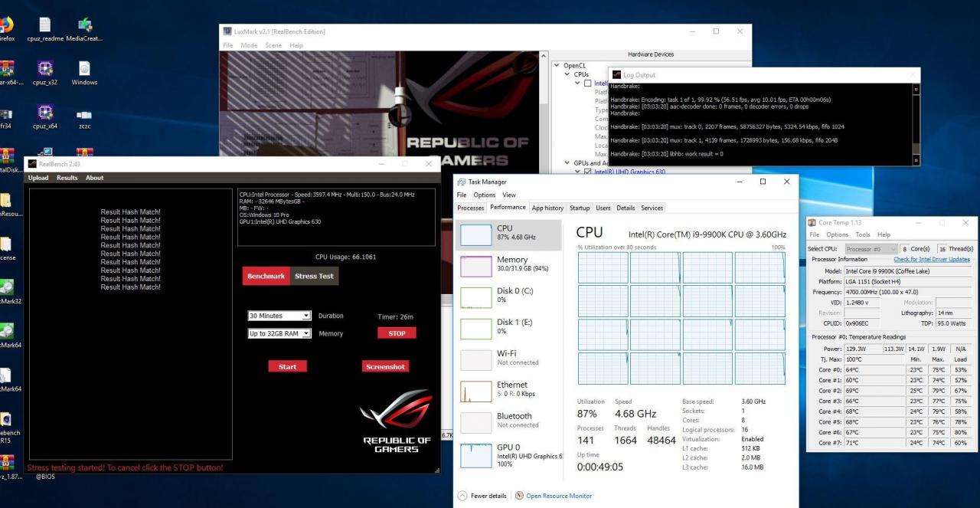Viewport: 980px width, 508px height.
Task: Click the LuxMark title bar icon
Action: pos(227,31)
